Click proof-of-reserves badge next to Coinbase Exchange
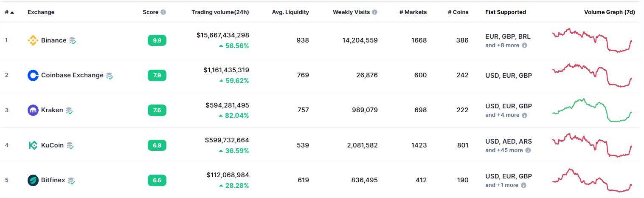Screen dimensions: 644x198 pyautogui.click(x=110, y=76)
